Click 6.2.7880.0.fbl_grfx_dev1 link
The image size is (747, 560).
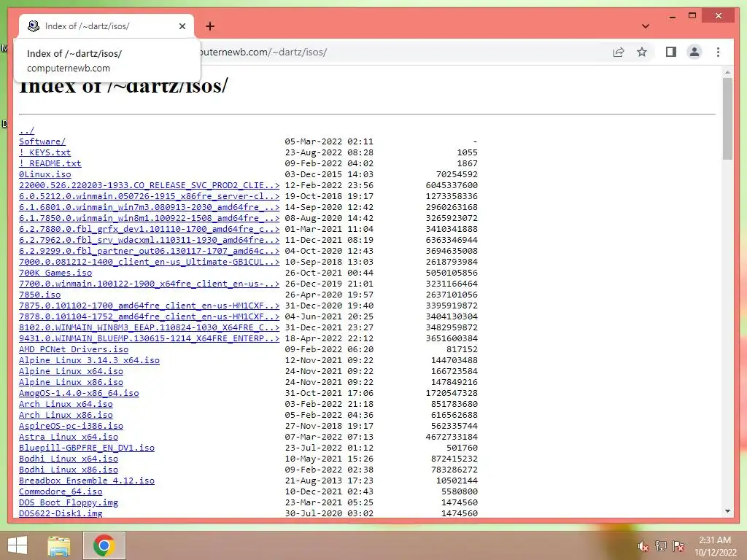point(149,229)
